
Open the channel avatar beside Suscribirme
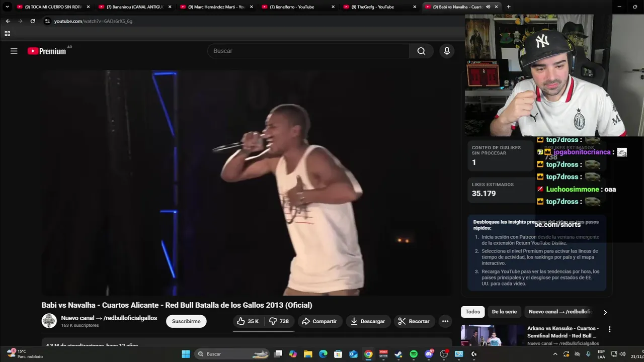49,321
